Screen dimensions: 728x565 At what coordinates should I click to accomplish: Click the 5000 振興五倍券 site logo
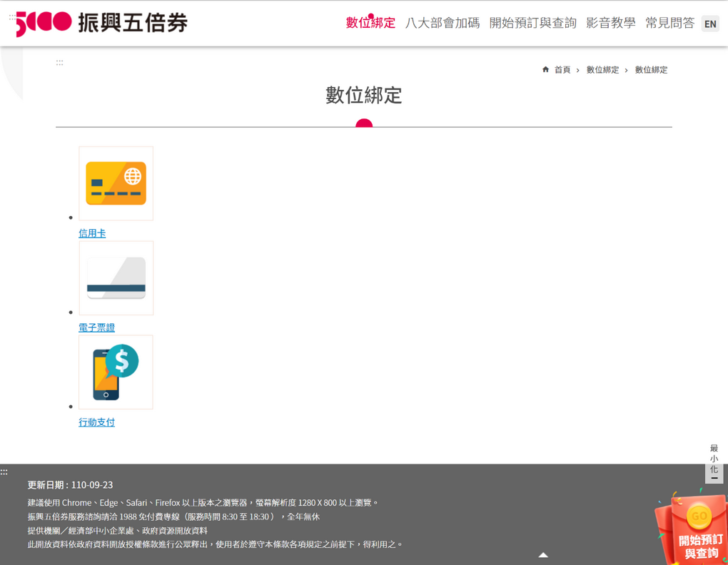tap(101, 24)
